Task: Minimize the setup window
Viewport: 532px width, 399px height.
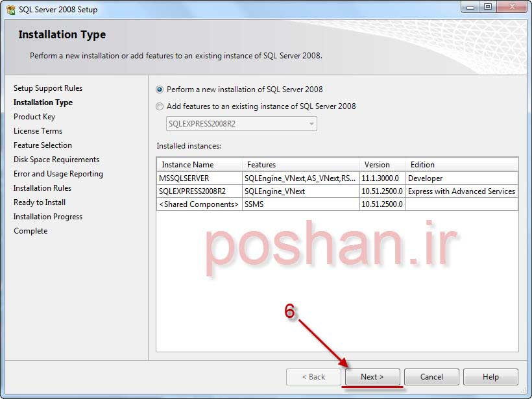Action: pyautogui.click(x=470, y=7)
